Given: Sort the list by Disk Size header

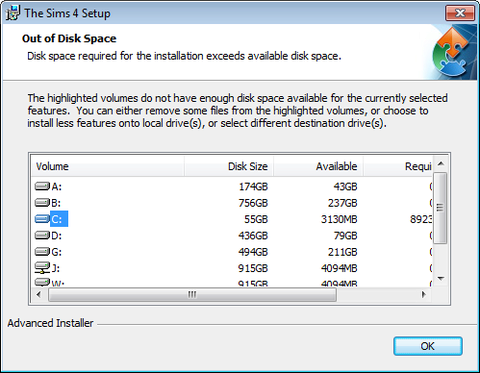Looking at the screenshot, I should 229,166.
